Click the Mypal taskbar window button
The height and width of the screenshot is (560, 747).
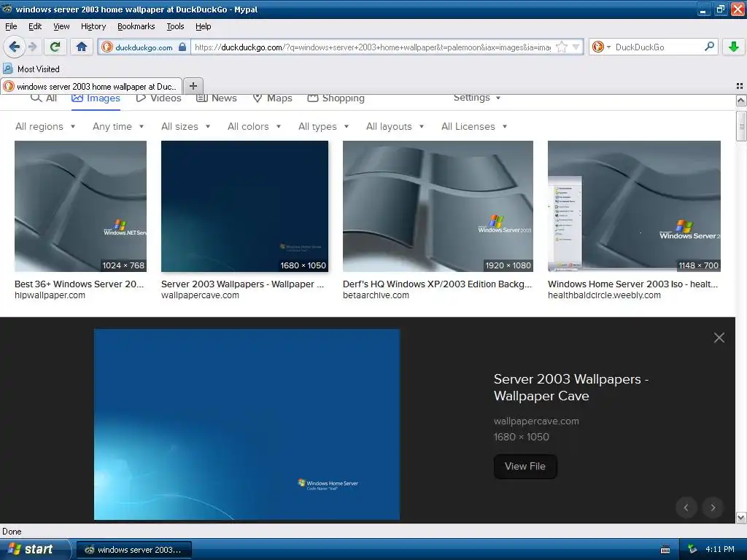pos(134,550)
